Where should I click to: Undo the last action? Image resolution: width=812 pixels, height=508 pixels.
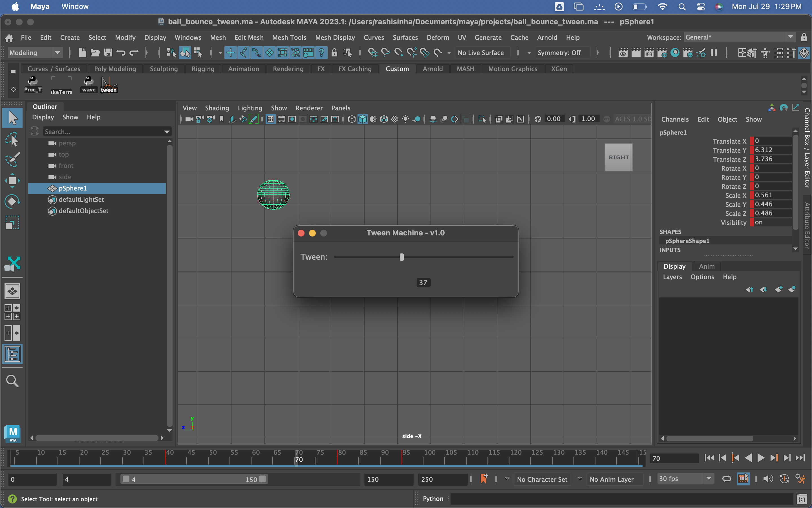[x=121, y=52]
